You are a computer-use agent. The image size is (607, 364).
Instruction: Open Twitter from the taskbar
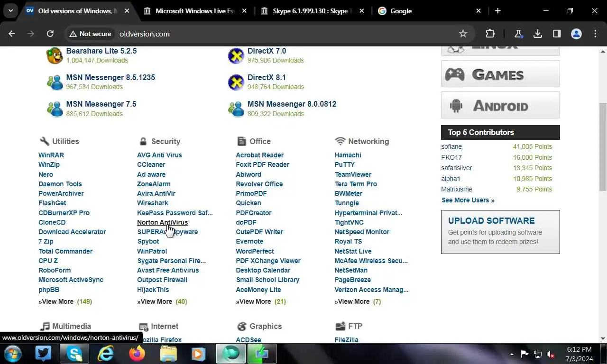[x=43, y=354]
